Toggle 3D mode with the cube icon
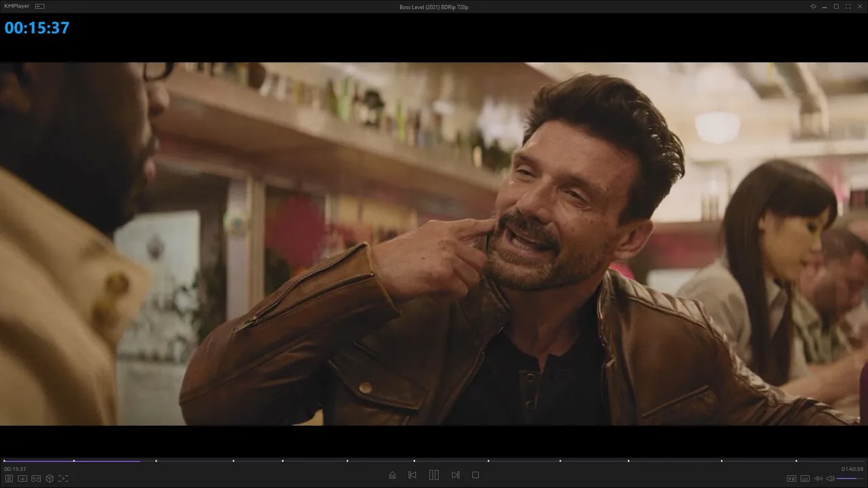This screenshot has width=868, height=488. (x=50, y=479)
